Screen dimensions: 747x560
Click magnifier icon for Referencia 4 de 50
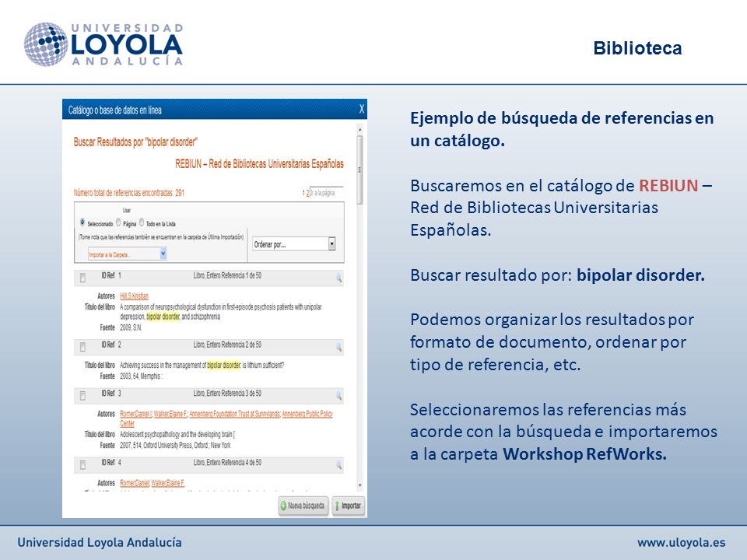pos(338,465)
